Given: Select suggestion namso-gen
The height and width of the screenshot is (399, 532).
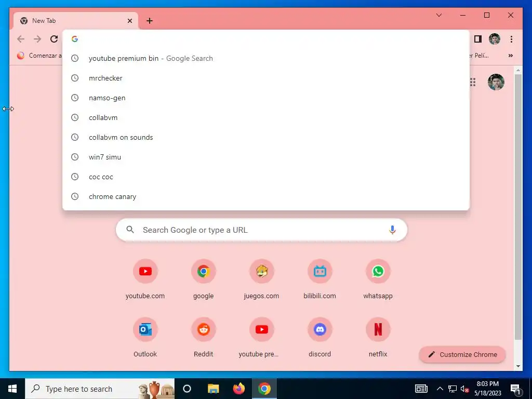Looking at the screenshot, I should [266, 98].
